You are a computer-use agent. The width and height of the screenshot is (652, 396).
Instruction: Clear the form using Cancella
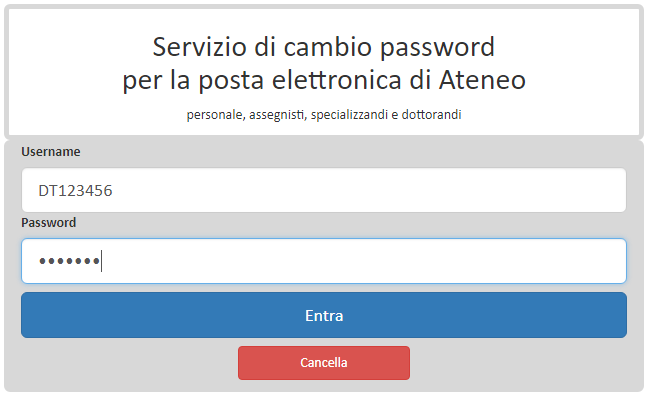pos(324,363)
